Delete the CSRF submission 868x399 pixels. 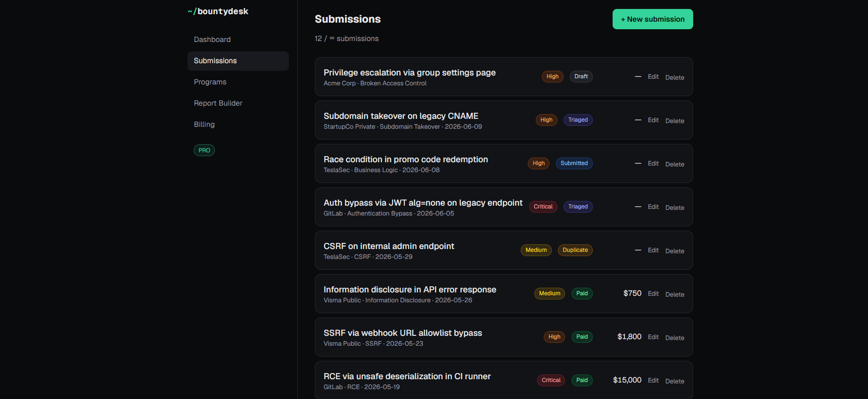click(675, 251)
